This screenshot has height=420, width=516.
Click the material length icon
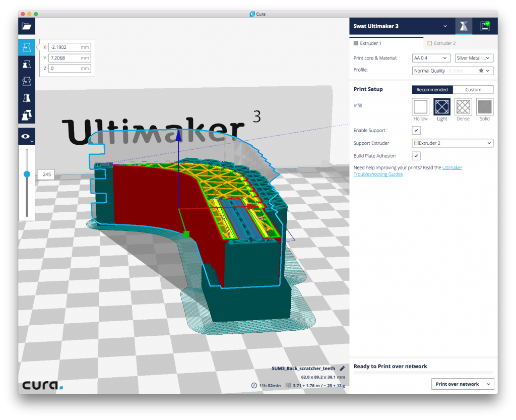pos(288,385)
